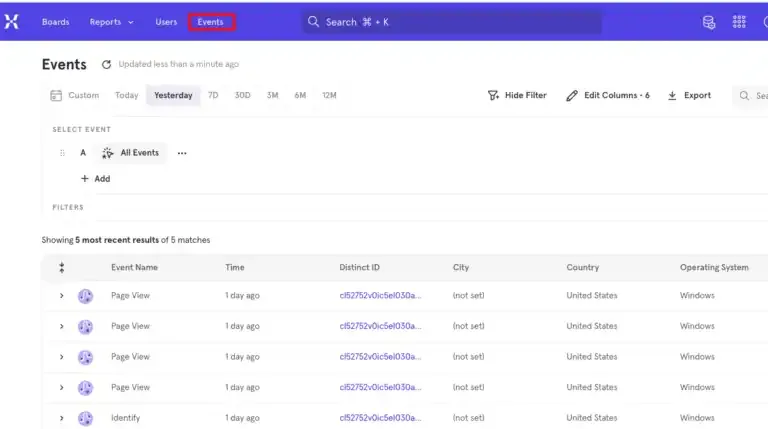The width and height of the screenshot is (768, 429).
Task: Click the first Page View row avatar icon
Action: pos(85,296)
